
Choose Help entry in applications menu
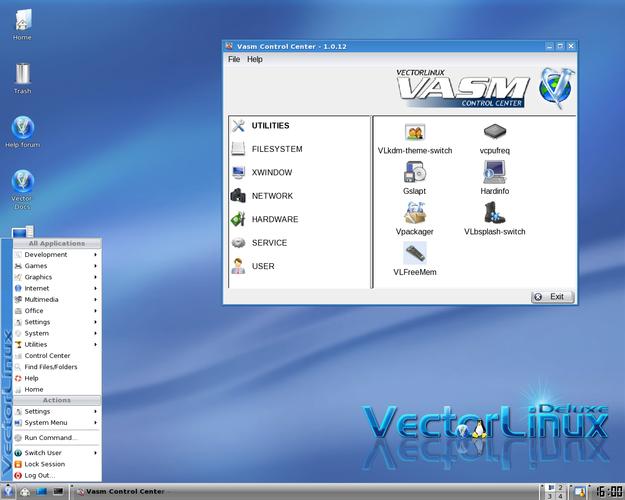click(x=57, y=378)
